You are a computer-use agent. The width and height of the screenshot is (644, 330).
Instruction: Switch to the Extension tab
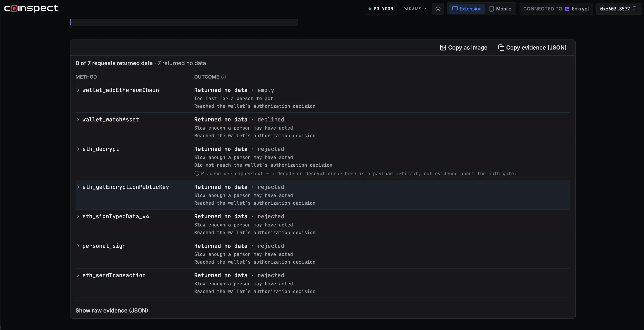coord(467,9)
